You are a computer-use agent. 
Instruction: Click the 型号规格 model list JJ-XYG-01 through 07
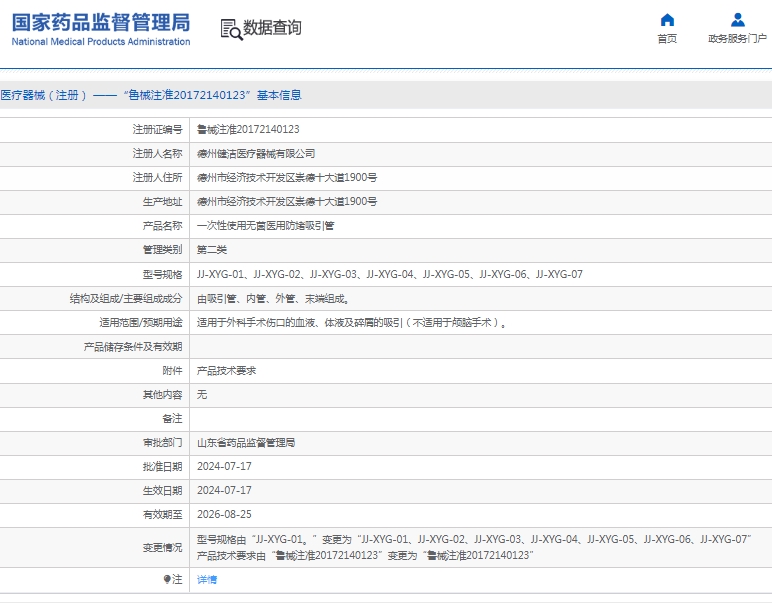pos(390,274)
